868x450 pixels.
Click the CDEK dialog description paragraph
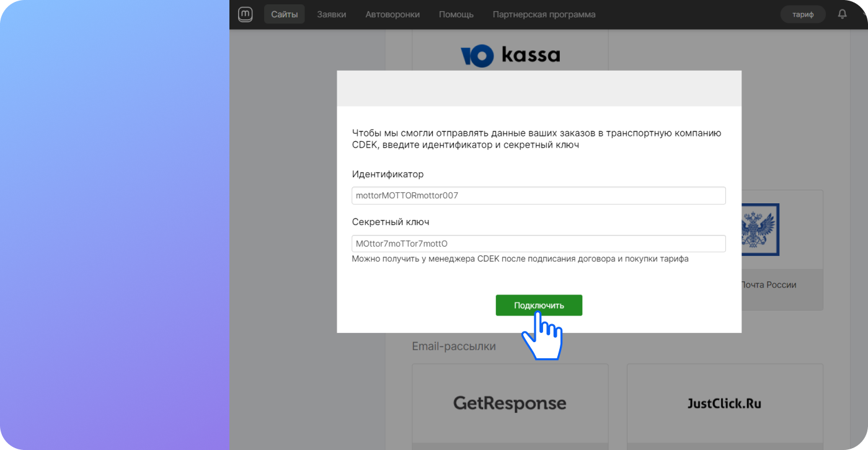537,139
